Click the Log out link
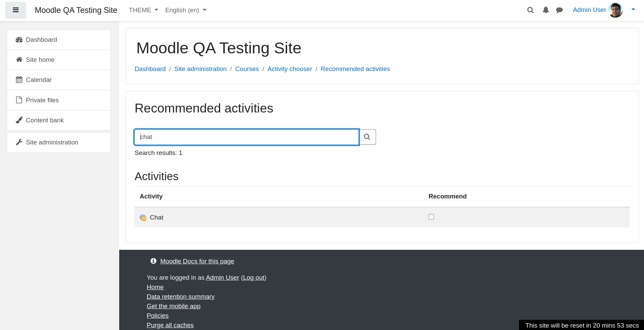Viewport: 644px width, 330px height. click(254, 278)
